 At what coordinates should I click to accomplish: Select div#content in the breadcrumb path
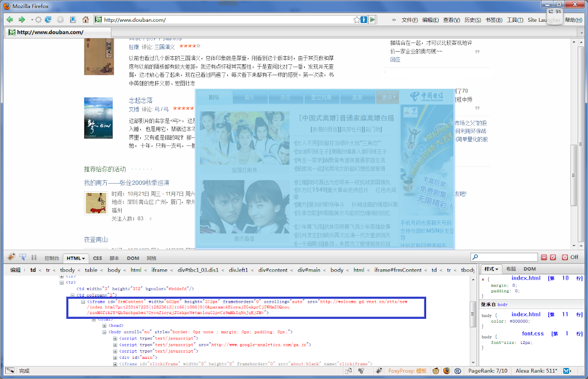273,270
